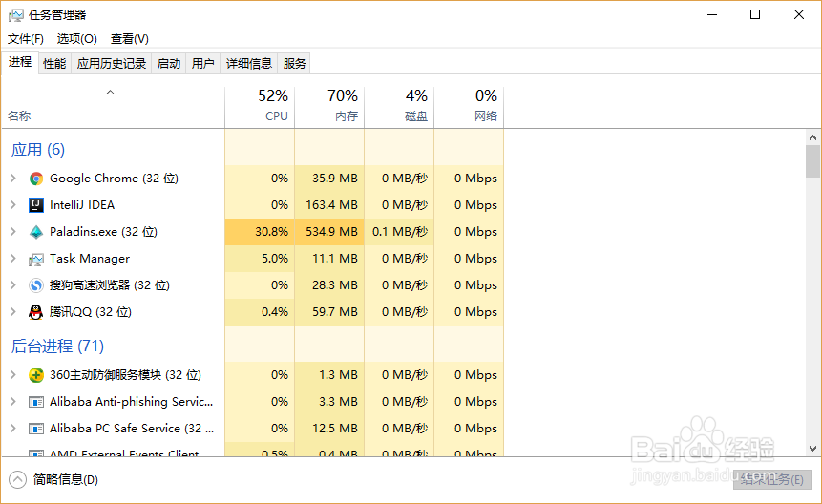Open the 文件(F) menu
This screenshot has width=822, height=504.
coord(26,39)
